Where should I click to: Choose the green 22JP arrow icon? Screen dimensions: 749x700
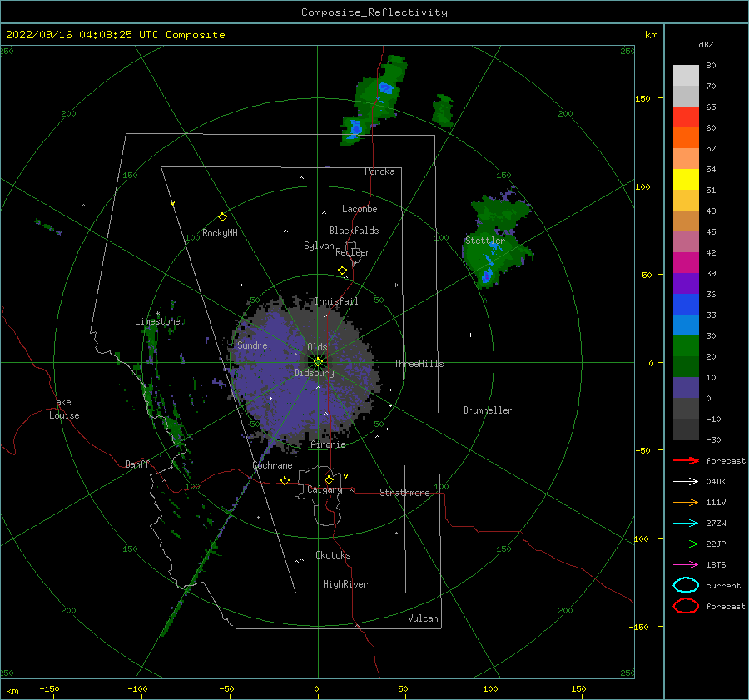point(686,544)
